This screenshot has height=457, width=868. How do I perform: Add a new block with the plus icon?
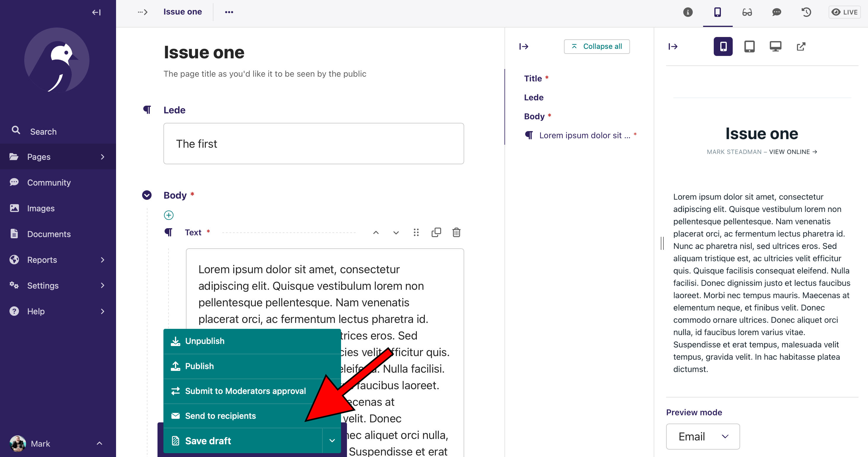168,215
